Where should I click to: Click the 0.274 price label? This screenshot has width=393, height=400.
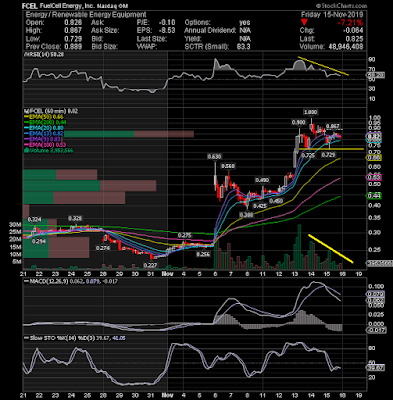pyautogui.click(x=102, y=248)
